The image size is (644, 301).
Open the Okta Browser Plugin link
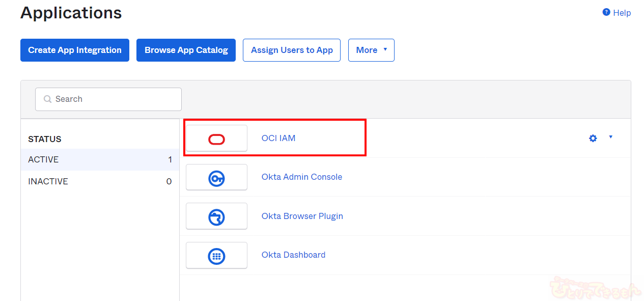tap(302, 216)
